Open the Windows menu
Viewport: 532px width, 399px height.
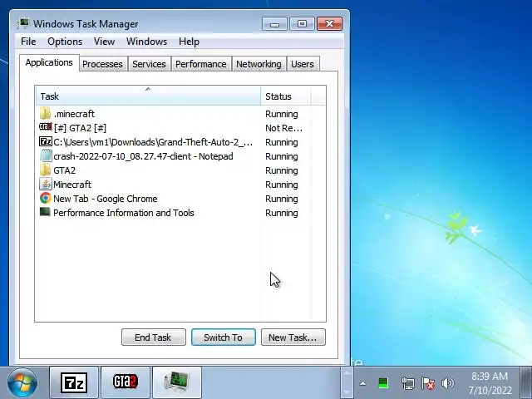(x=146, y=42)
